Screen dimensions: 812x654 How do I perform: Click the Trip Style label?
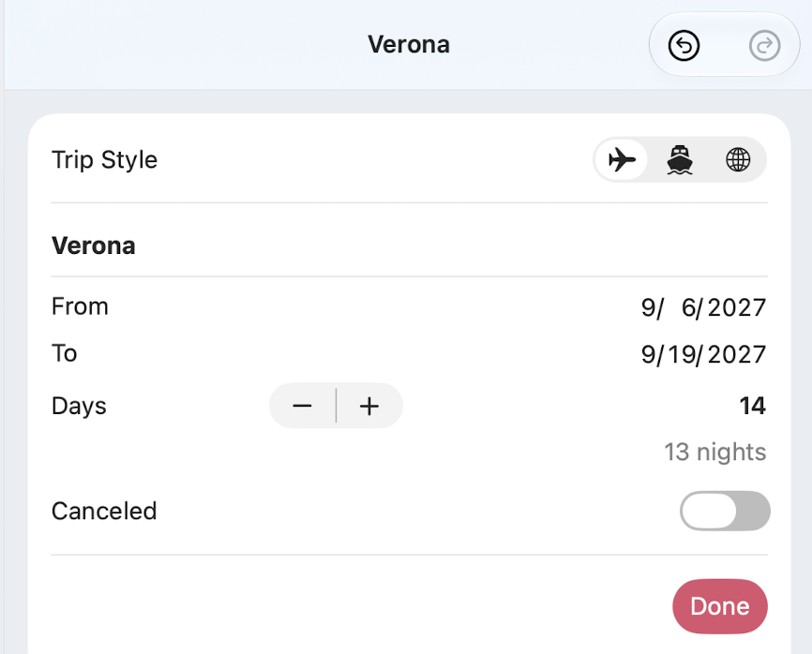point(105,160)
